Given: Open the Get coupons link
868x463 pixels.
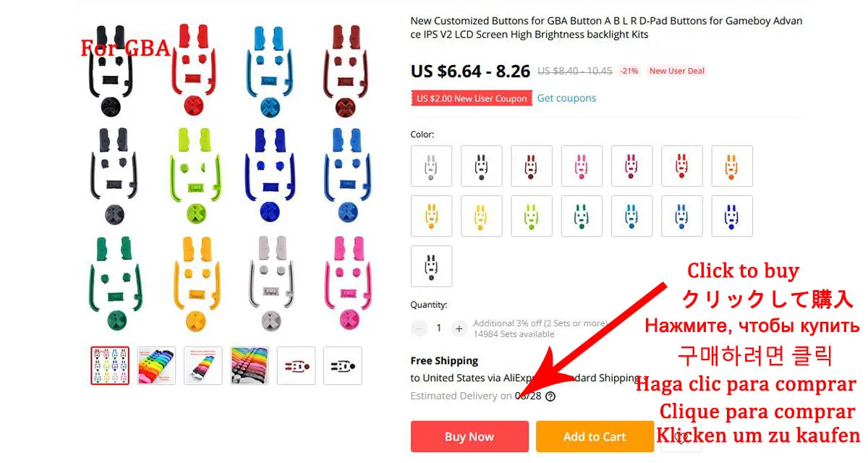Looking at the screenshot, I should point(566,98).
